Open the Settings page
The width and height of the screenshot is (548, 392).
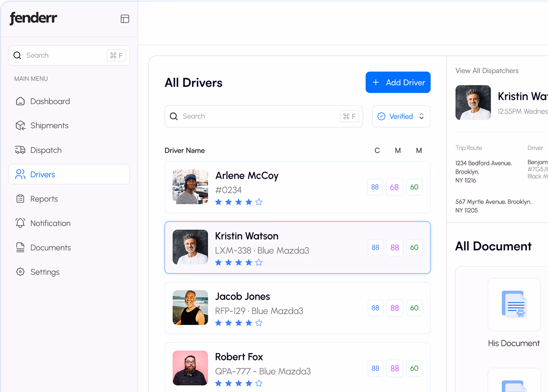tap(69, 272)
